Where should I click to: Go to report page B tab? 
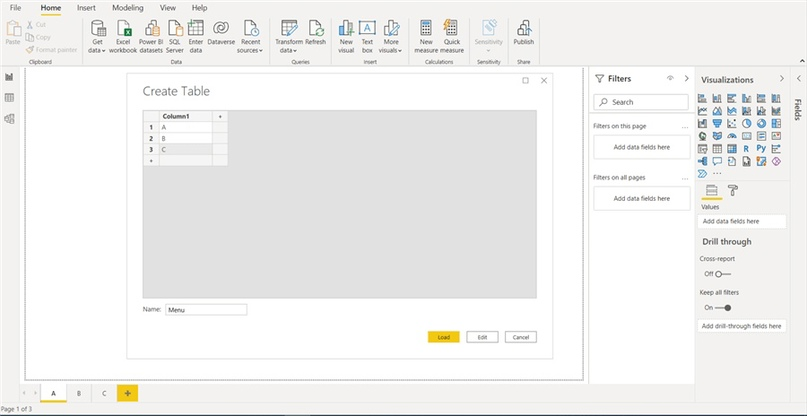(79, 393)
